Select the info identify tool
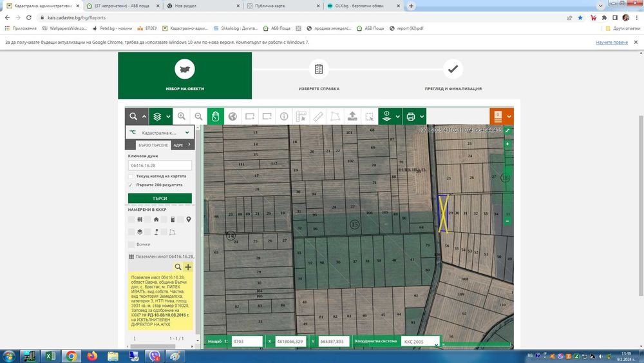Screen dimensions: 644x363 (284, 117)
